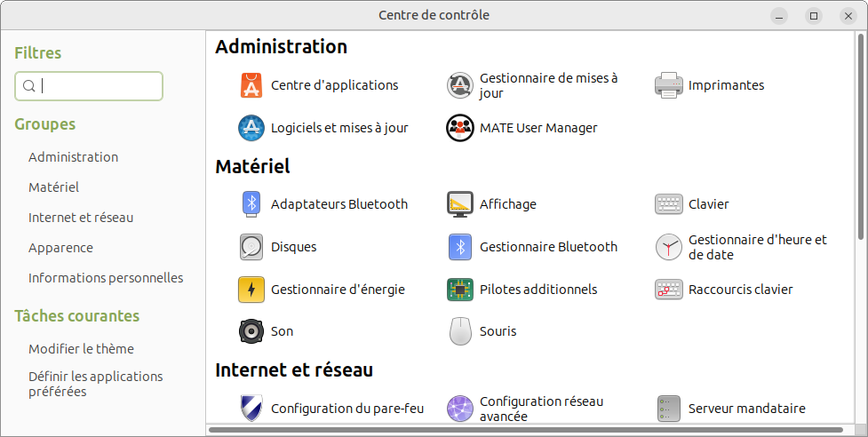Open MATE User Manager icon
Viewport: 868px width, 437px height.
point(459,128)
